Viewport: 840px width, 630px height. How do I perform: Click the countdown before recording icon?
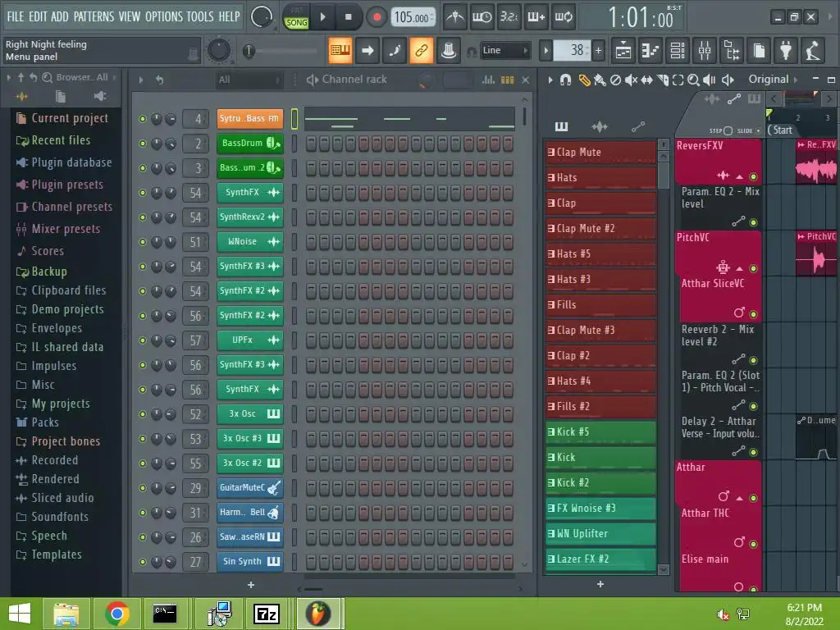click(509, 17)
